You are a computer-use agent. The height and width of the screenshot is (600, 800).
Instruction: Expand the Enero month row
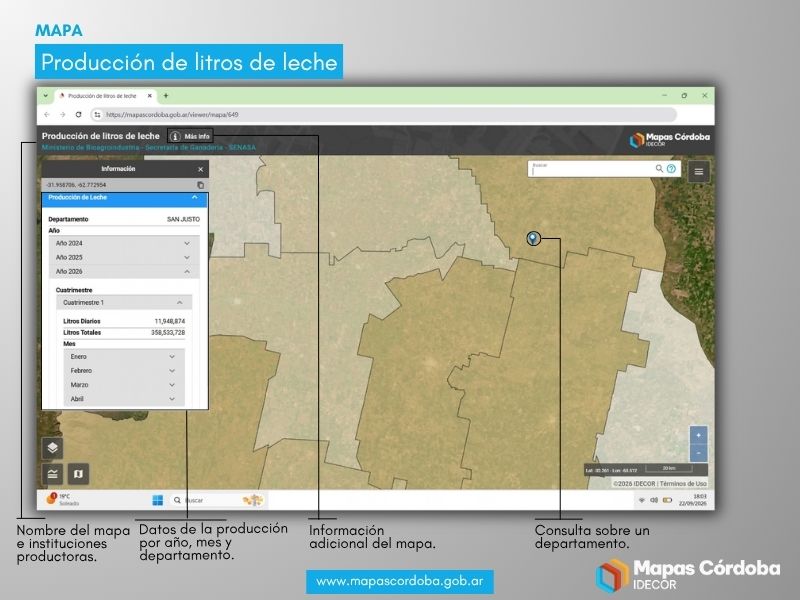124,357
